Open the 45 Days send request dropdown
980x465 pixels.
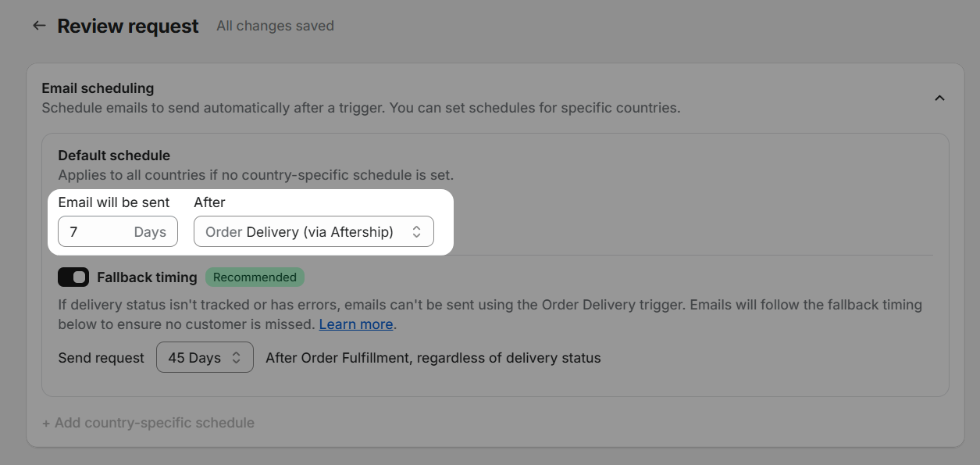[x=205, y=357]
